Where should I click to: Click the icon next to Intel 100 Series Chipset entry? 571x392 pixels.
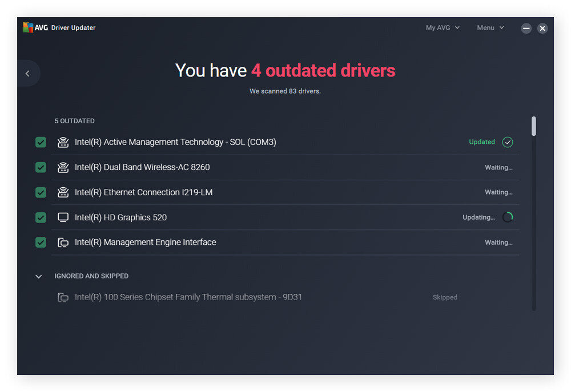point(63,297)
